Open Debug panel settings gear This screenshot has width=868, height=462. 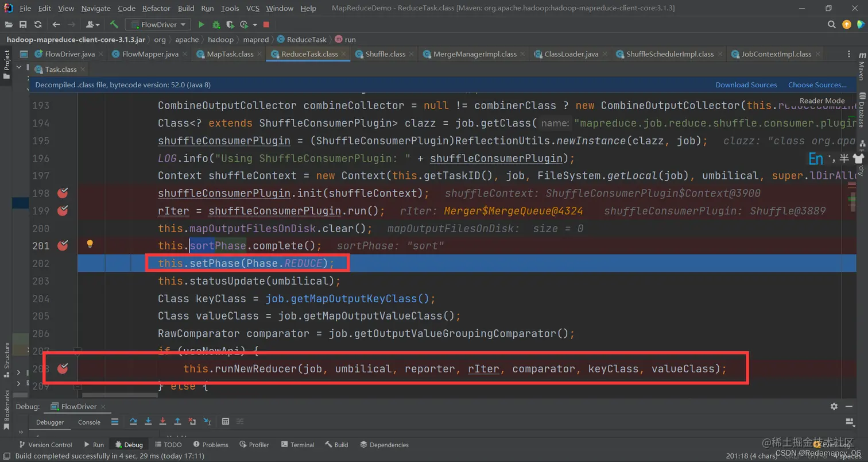pyautogui.click(x=834, y=406)
